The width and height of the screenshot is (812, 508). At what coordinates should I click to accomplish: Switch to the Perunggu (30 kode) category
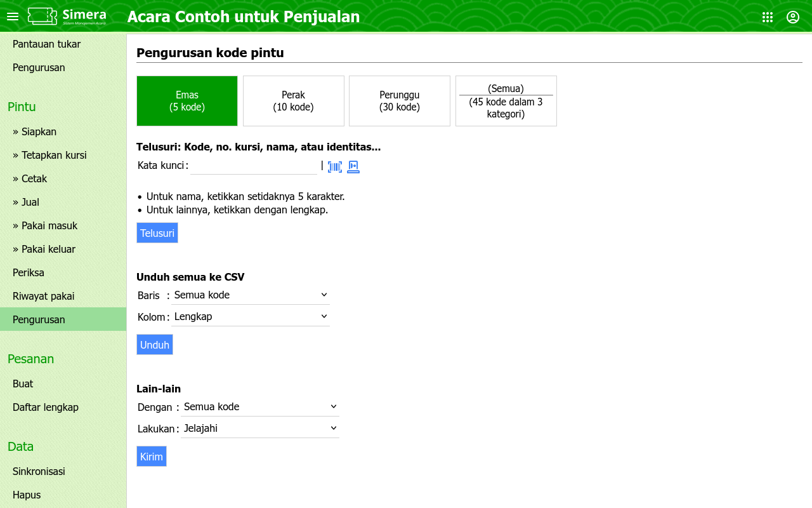pos(400,101)
